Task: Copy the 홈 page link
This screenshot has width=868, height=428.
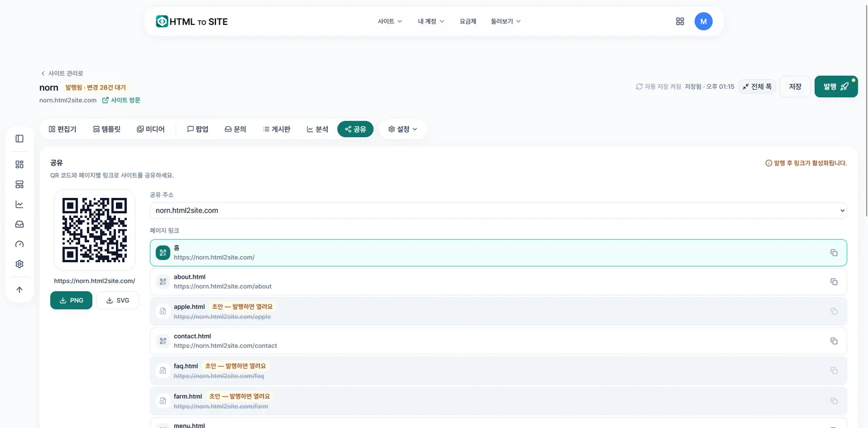Action: (834, 253)
